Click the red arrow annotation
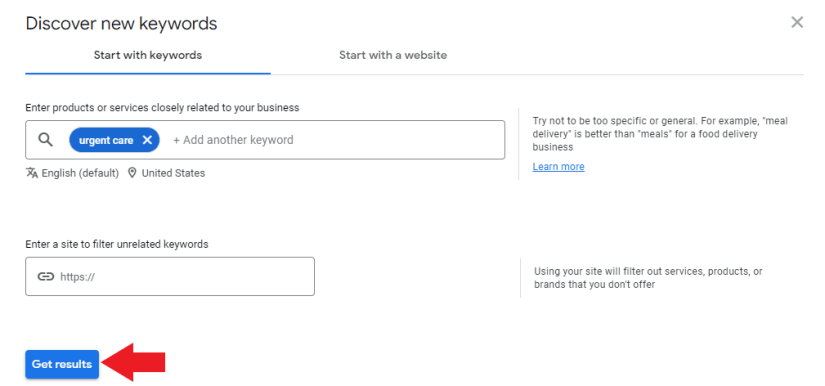825x386 pixels. tap(133, 362)
